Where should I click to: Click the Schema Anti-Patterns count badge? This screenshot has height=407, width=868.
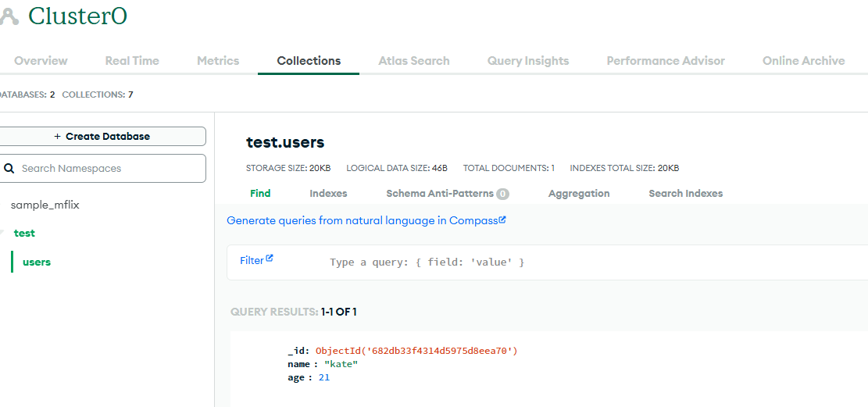point(502,194)
